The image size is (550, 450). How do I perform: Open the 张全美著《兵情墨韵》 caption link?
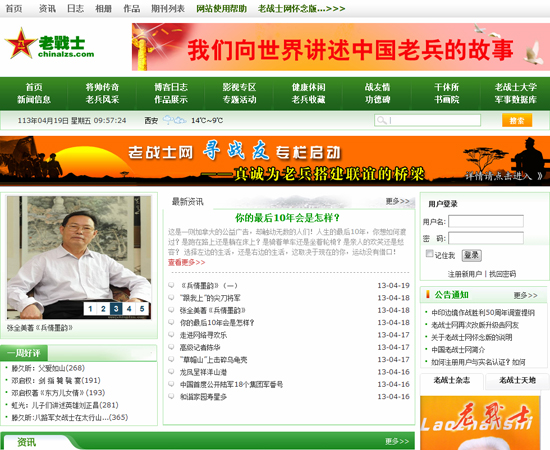click(x=40, y=328)
